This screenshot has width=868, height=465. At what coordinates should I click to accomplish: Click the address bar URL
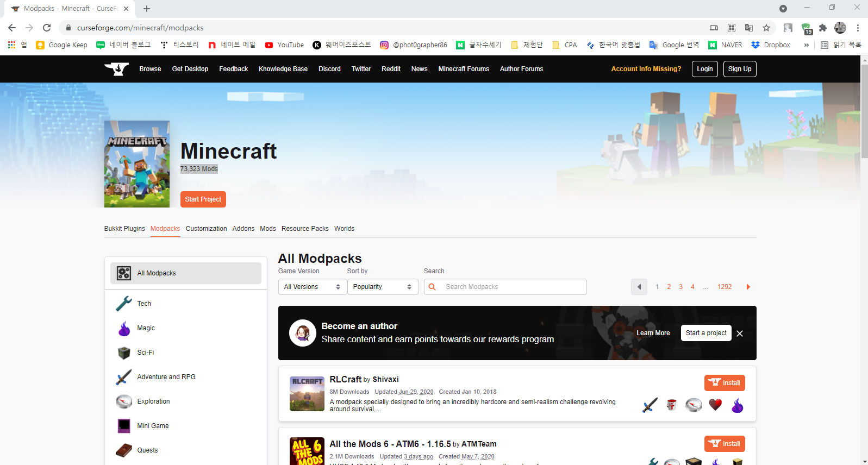140,28
